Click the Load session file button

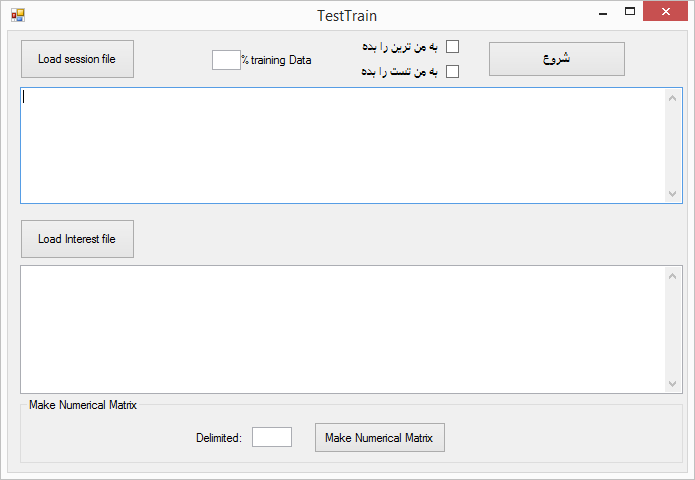(77, 59)
